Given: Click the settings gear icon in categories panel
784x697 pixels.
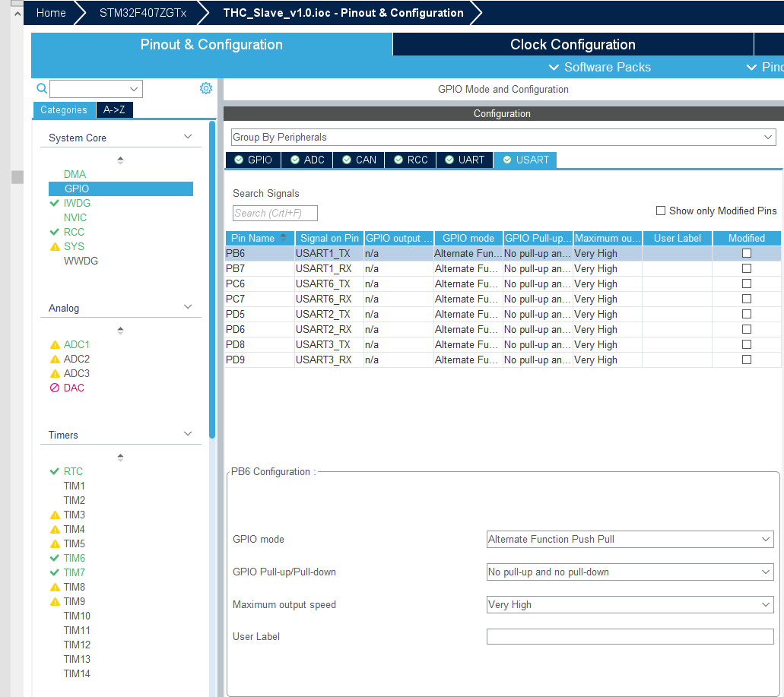Looking at the screenshot, I should tap(205, 88).
